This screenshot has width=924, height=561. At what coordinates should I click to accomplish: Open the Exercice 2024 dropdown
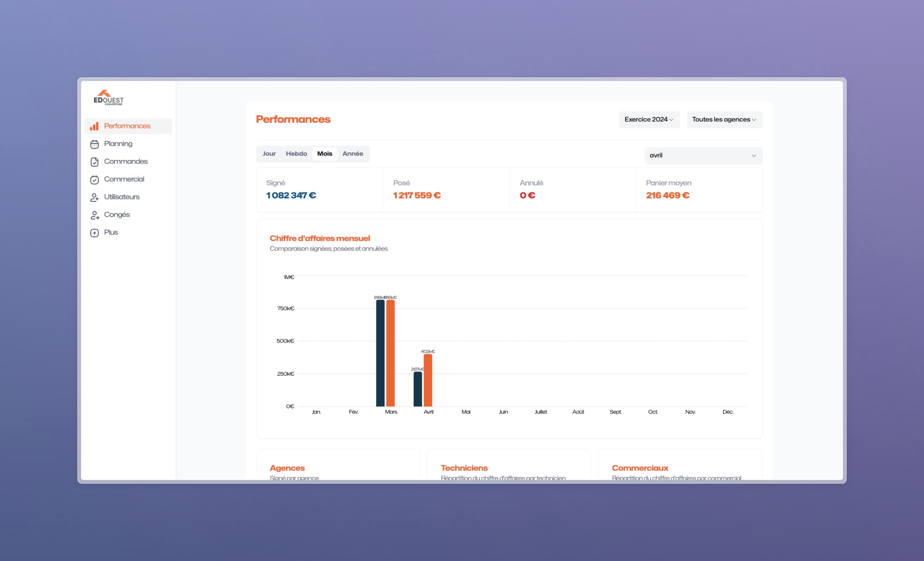(649, 120)
